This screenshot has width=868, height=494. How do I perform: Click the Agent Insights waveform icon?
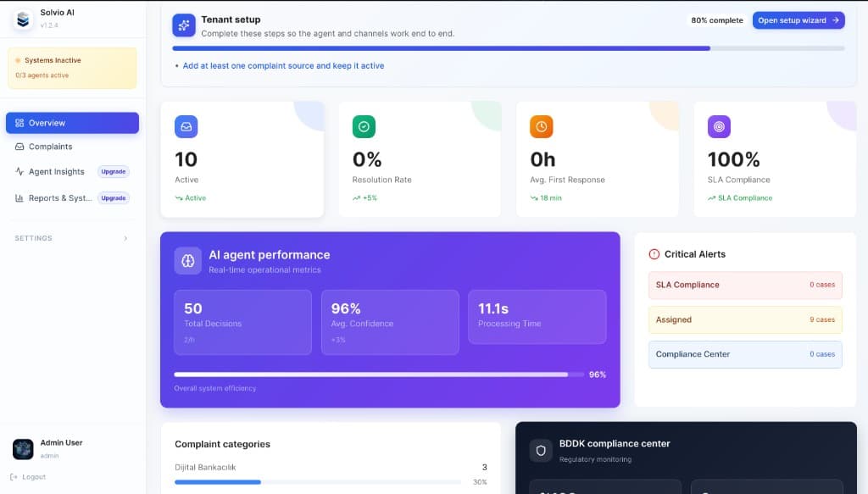(19, 171)
